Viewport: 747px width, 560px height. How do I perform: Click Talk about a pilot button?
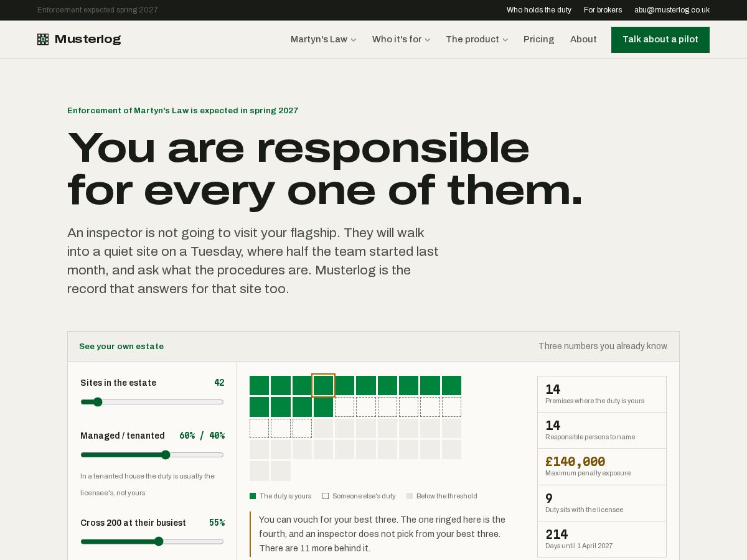point(660,40)
